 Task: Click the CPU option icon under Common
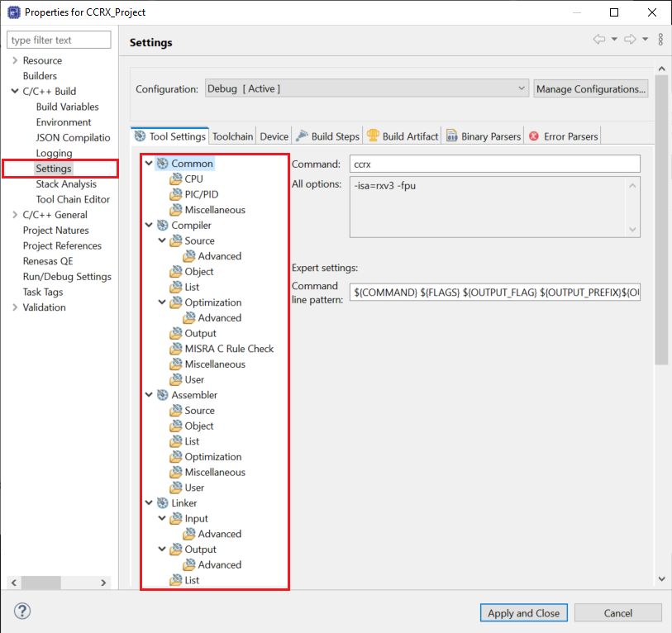tap(176, 178)
